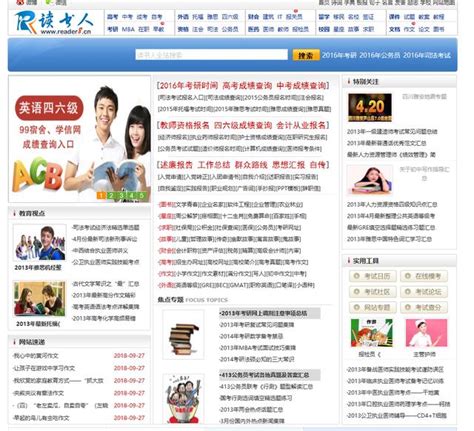The image size is (474, 431).
Task: Open the 考试社区 tool button
Action: click(373, 292)
